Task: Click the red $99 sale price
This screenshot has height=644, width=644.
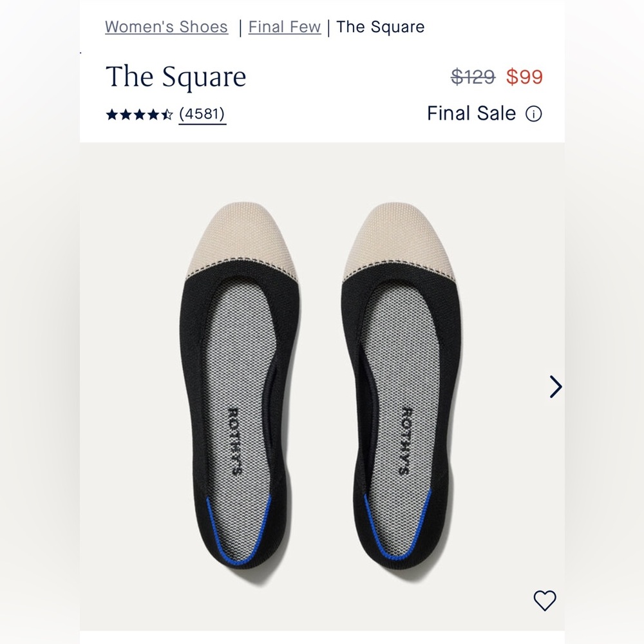Action: pyautogui.click(x=524, y=77)
